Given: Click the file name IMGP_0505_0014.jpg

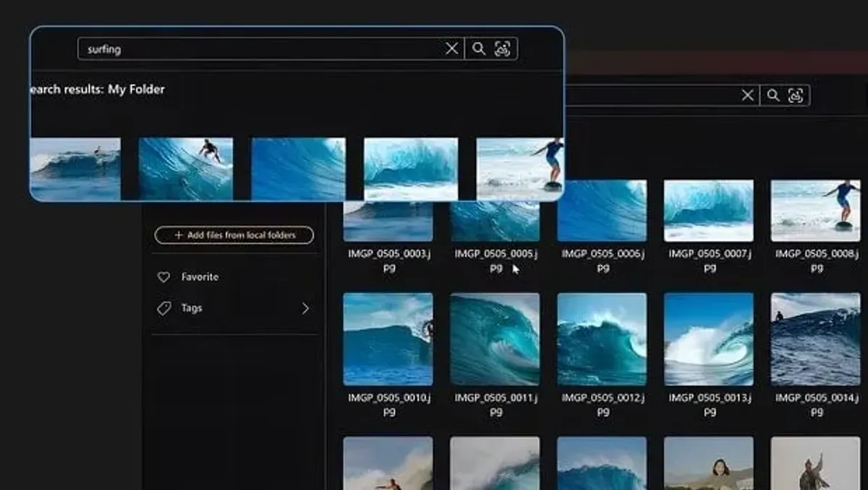Looking at the screenshot, I should point(817,405).
